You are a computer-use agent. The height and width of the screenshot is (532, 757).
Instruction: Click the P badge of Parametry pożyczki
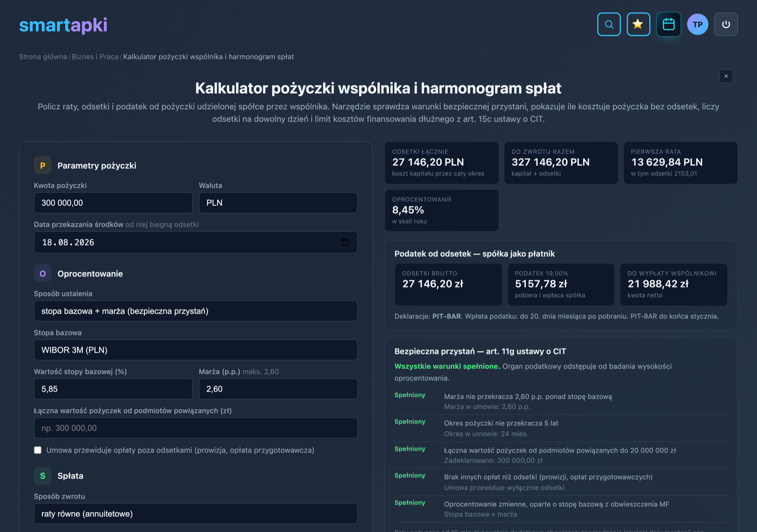pos(42,165)
